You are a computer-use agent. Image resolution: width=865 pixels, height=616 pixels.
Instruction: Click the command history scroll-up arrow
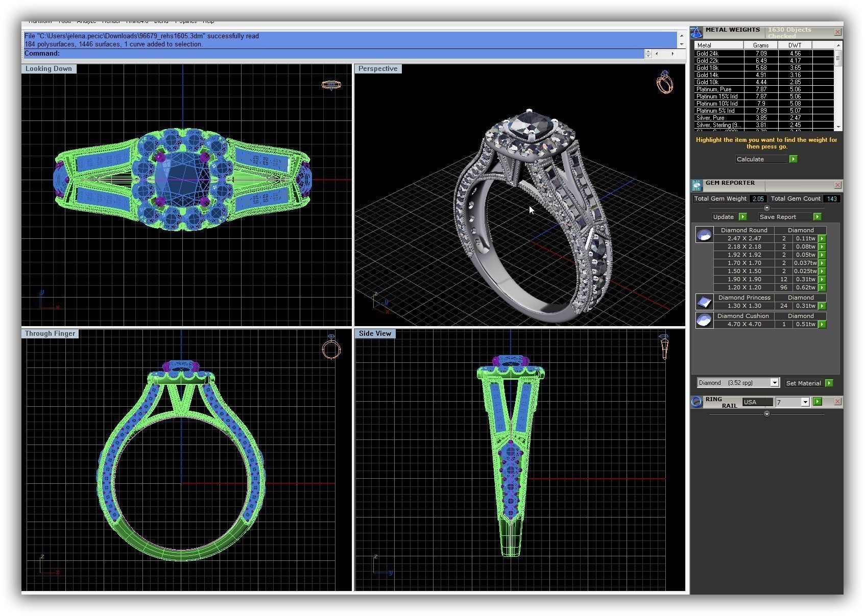tap(681, 36)
